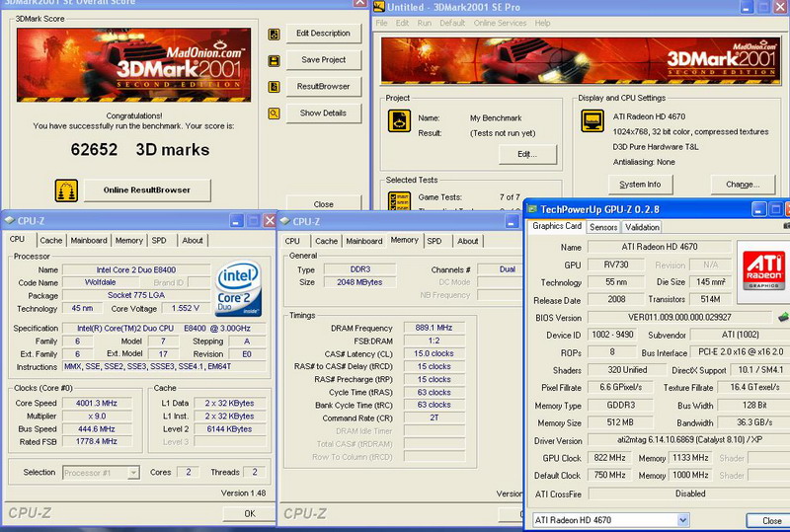This screenshot has height=532, width=790.
Task: Click the DRAM Frequency 889.1 MHz value
Action: pos(434,328)
